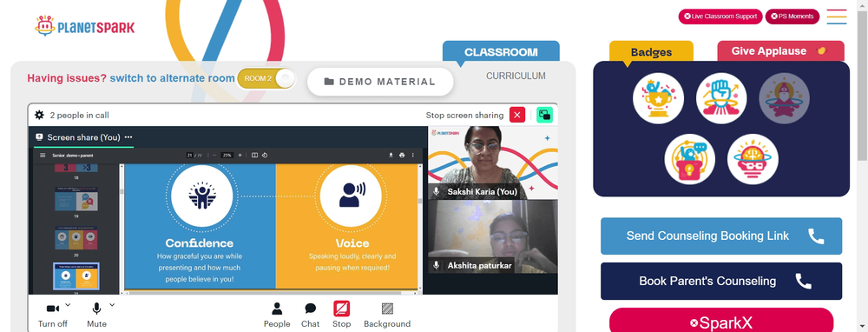Expand camera options chevron

68,304
